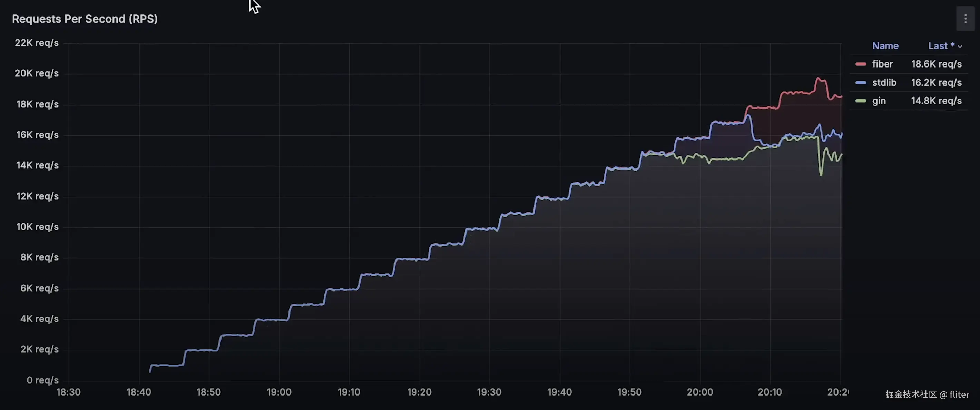Screen dimensions: 980x410
Task: Toggle fiber series visibility in legend
Action: pos(882,64)
